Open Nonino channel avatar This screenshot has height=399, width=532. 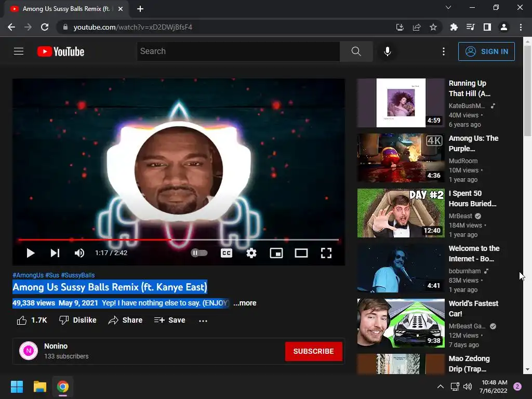click(x=29, y=351)
